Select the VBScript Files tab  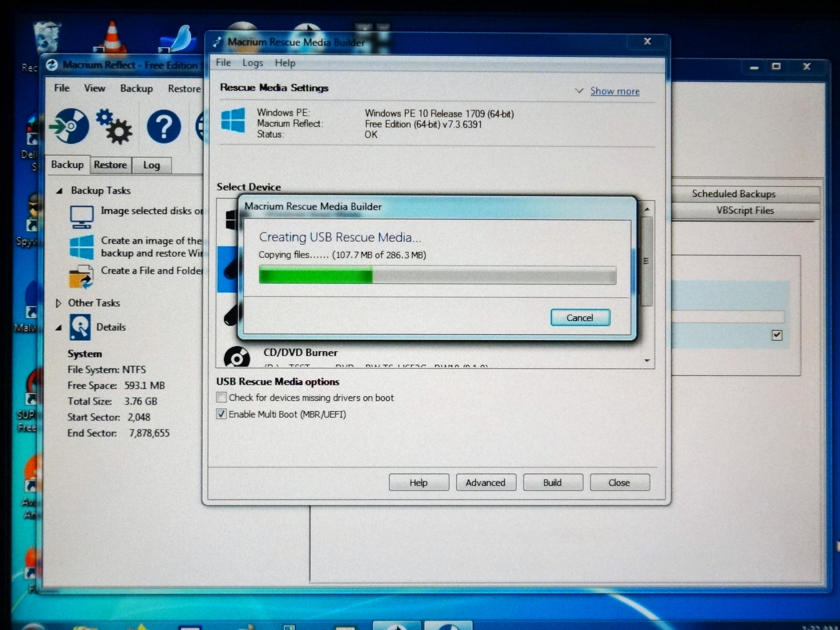coord(745,210)
